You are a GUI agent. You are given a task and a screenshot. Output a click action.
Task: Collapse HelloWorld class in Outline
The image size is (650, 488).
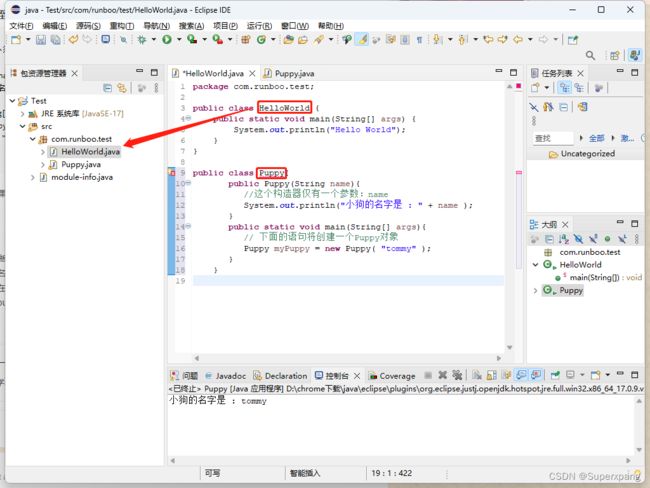(535, 265)
